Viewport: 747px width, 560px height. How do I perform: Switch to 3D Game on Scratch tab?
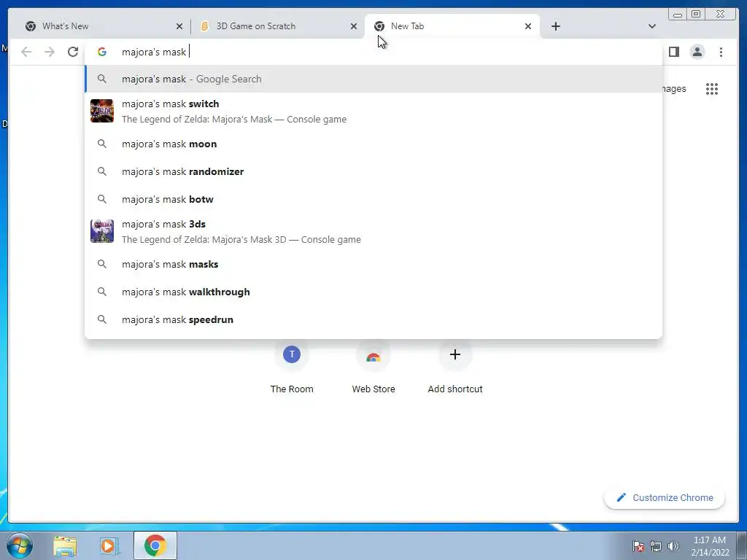pos(276,26)
